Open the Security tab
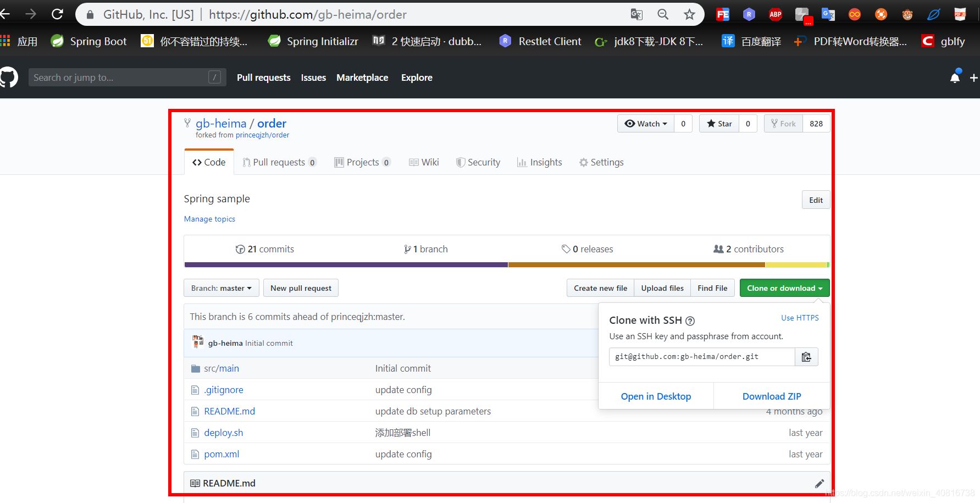 tap(478, 162)
